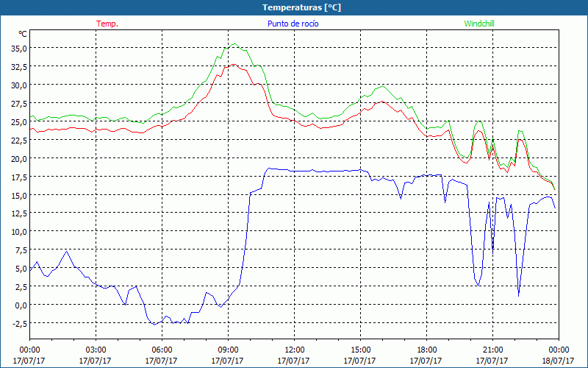Click the 06:00 time axis label

pos(162,350)
